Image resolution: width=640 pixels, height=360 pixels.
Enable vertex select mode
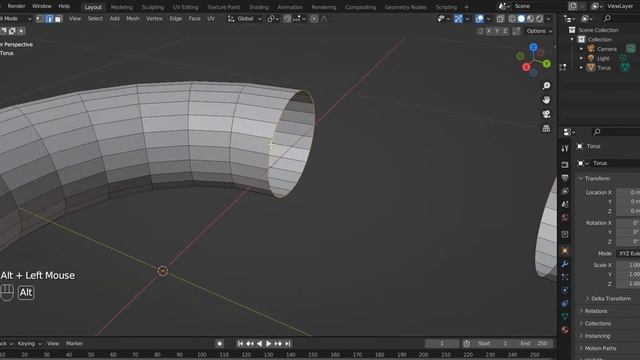coord(40,19)
